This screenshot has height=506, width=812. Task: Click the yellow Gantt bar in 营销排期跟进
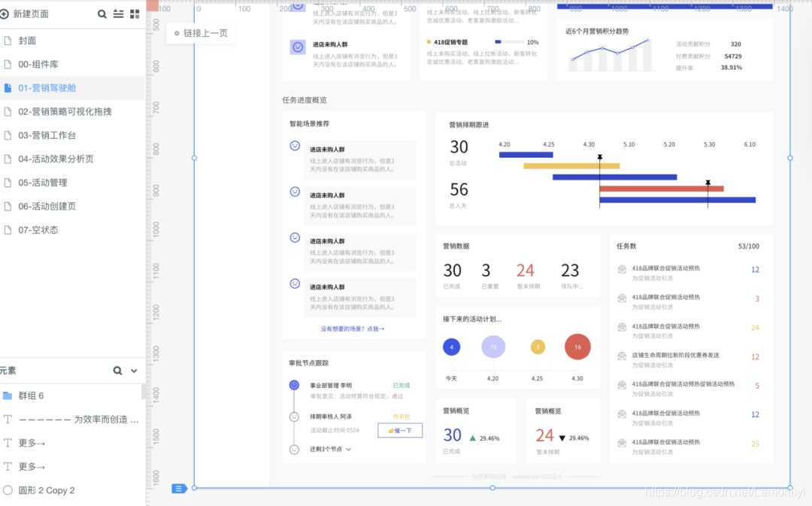[x=571, y=166]
